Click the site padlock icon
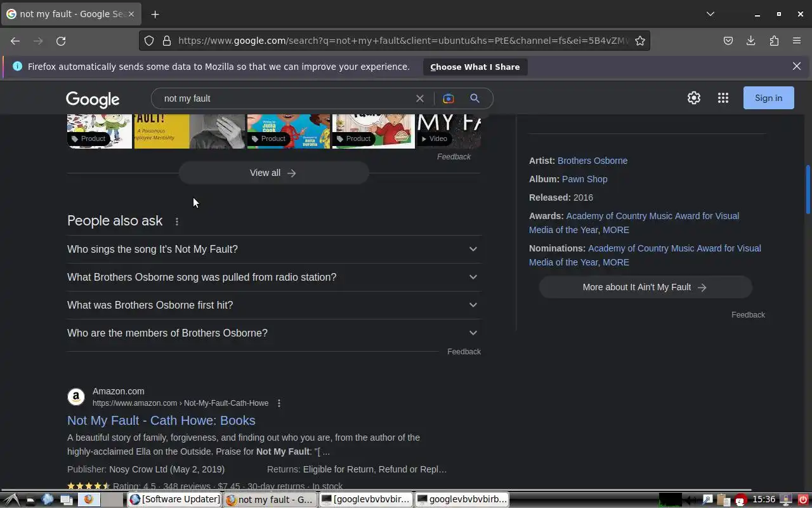812x508 pixels. click(167, 41)
